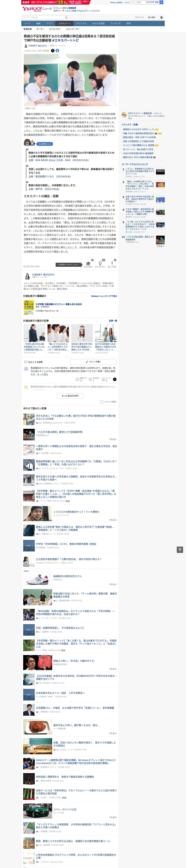Viewport: 186px width, 868px height.
Task: Open the 有料 tab
Action: (x=128, y=24)
